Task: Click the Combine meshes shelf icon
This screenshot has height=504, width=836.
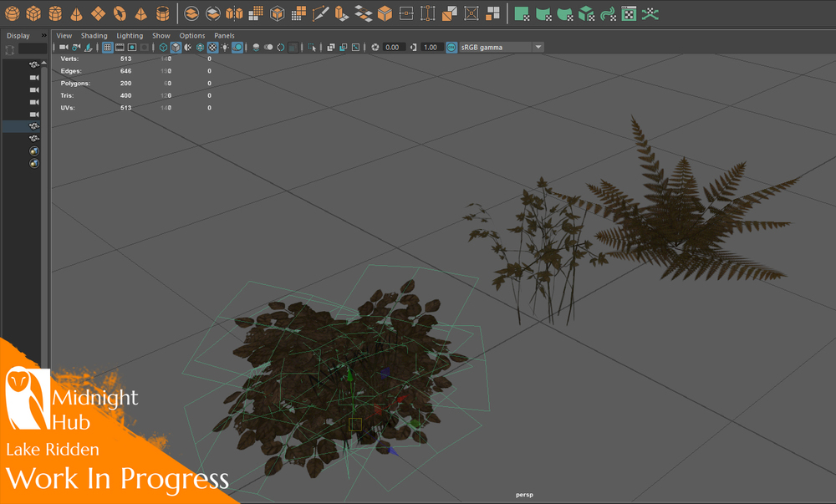Action: [x=191, y=13]
